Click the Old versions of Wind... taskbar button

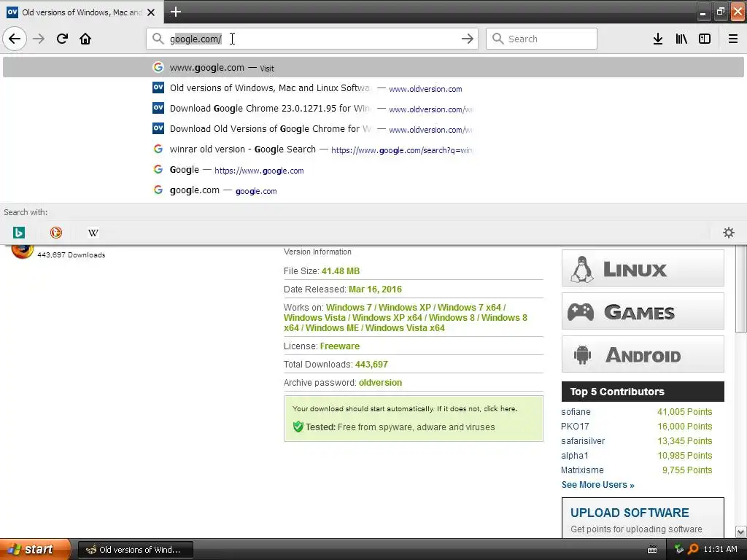coord(135,550)
